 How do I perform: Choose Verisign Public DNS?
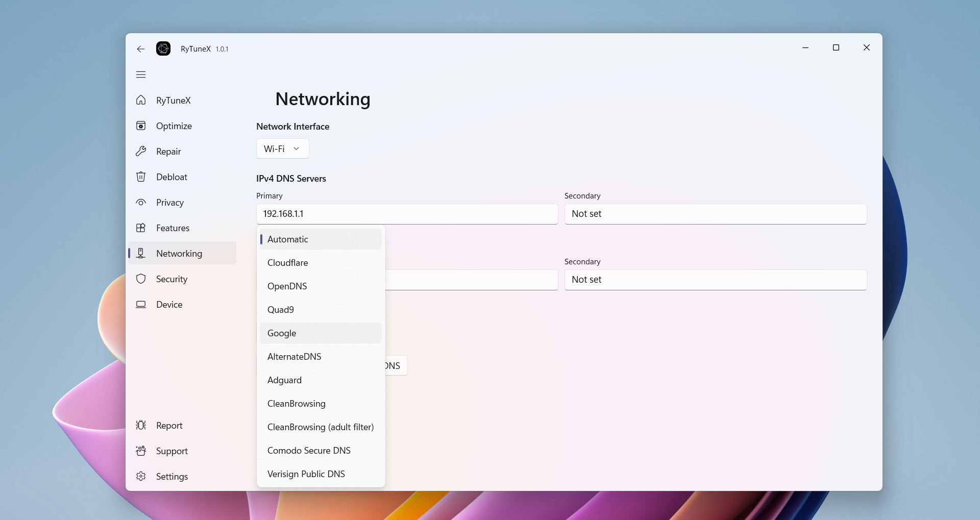321,474
